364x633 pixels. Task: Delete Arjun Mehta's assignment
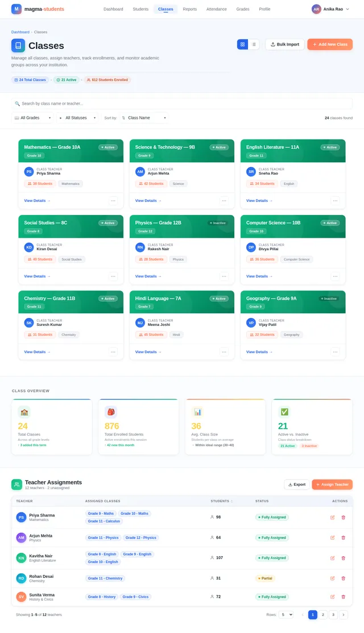[344, 537]
